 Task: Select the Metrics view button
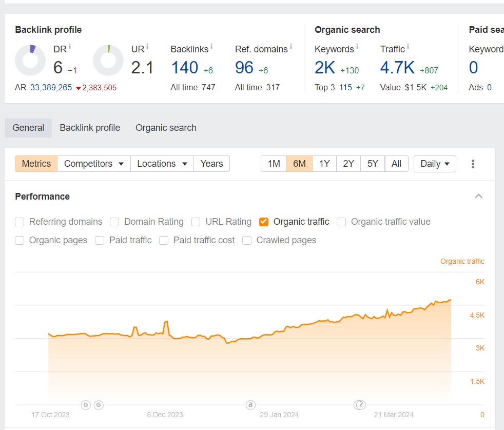tap(36, 164)
